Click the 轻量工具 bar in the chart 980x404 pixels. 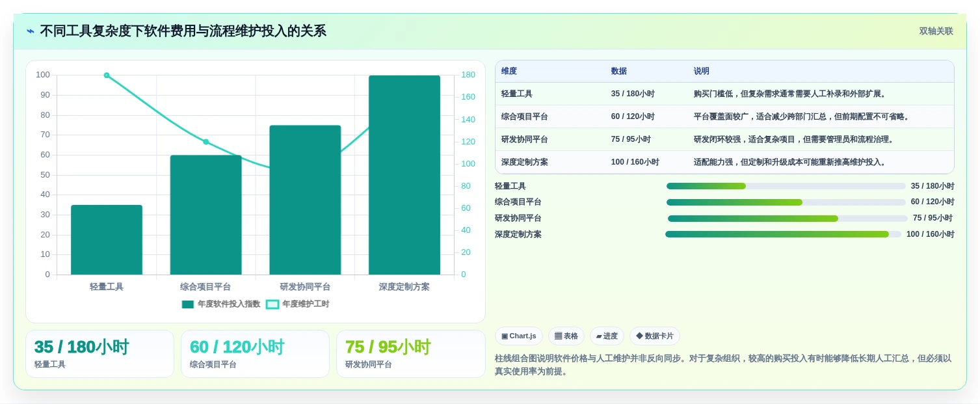107,239
